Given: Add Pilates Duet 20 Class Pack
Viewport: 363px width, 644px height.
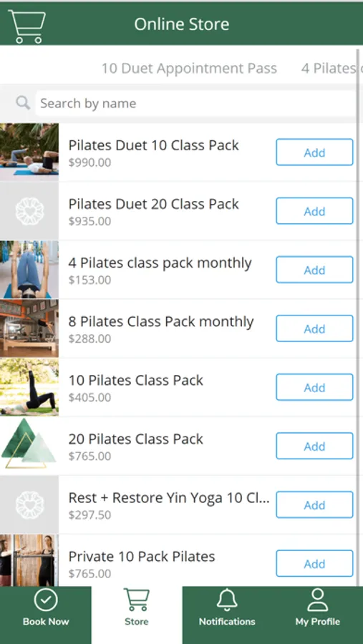Looking at the screenshot, I should [x=314, y=211].
